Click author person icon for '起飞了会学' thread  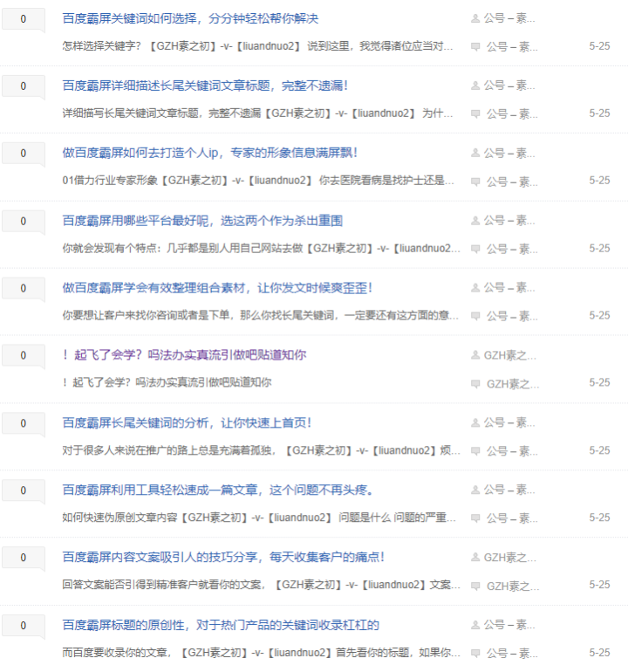475,355
